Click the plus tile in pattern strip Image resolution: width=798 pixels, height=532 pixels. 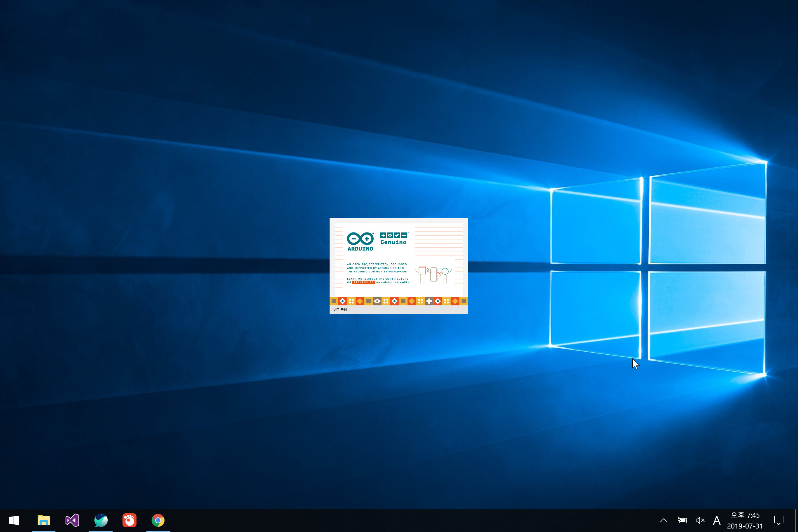pos(429,301)
